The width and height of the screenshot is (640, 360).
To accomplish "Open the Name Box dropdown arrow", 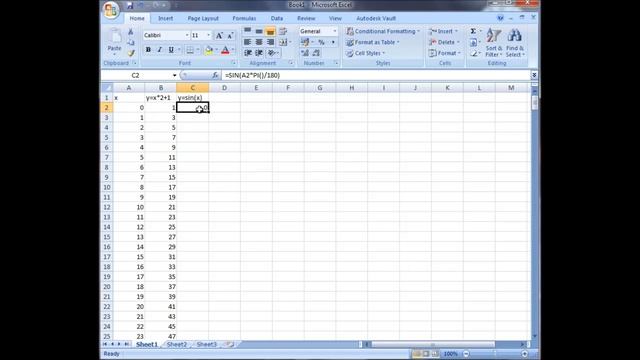I will click(174, 76).
